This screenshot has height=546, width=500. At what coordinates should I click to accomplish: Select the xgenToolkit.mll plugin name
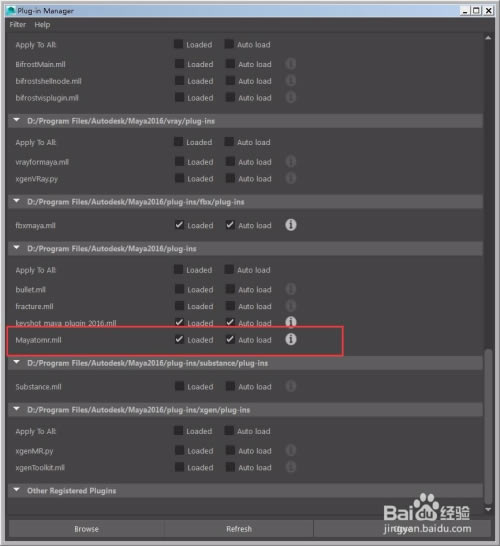40,468
